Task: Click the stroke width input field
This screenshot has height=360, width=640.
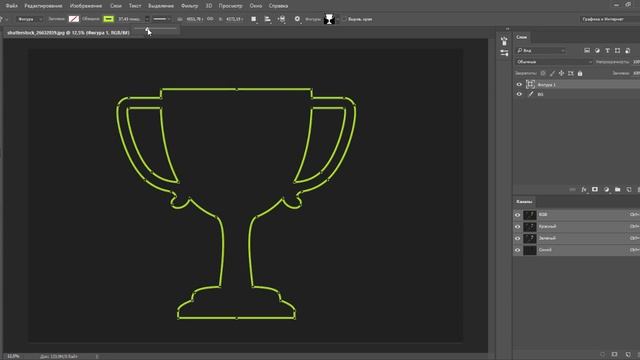Action: 130,19
